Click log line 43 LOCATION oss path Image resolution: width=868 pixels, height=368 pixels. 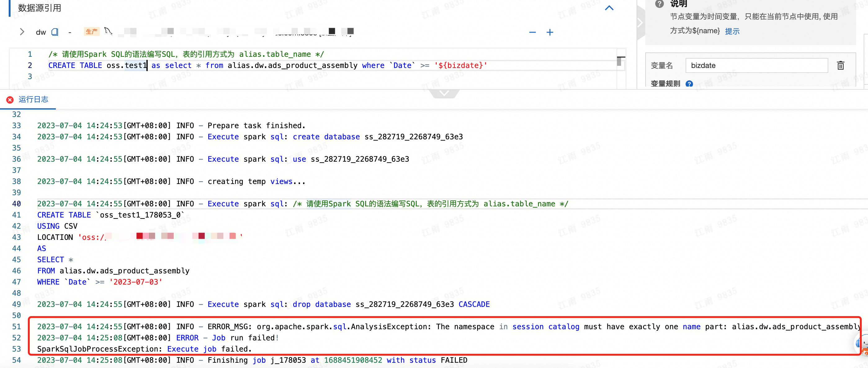pyautogui.click(x=140, y=237)
